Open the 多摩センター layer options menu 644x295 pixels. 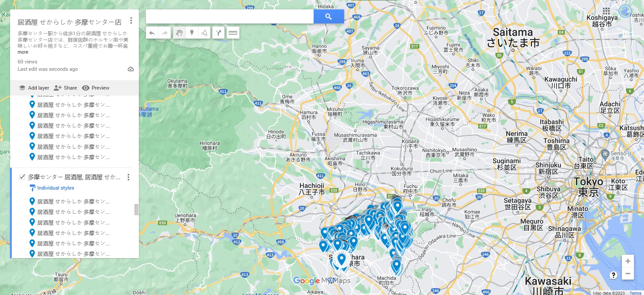pos(128,177)
